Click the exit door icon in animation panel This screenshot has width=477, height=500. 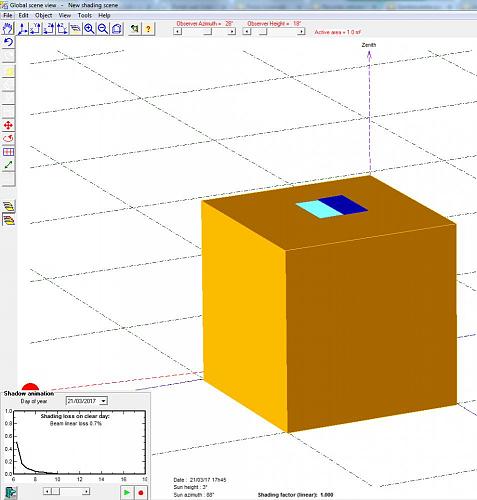(x=11, y=492)
